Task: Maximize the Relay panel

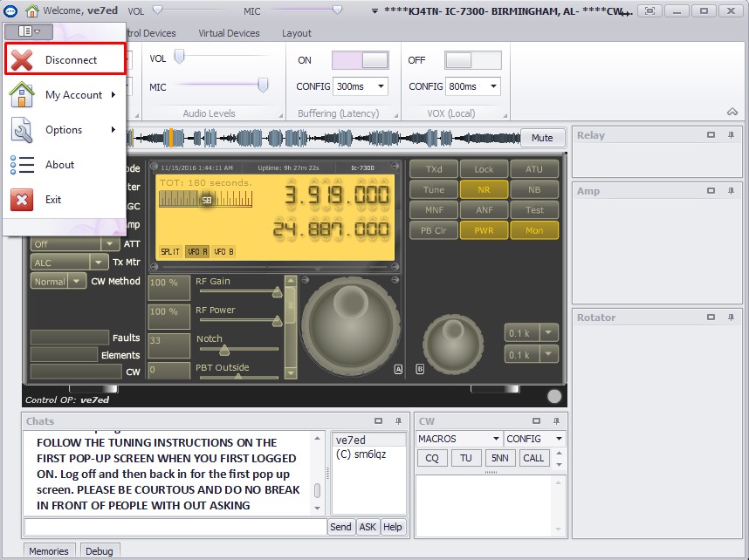Action: (711, 135)
